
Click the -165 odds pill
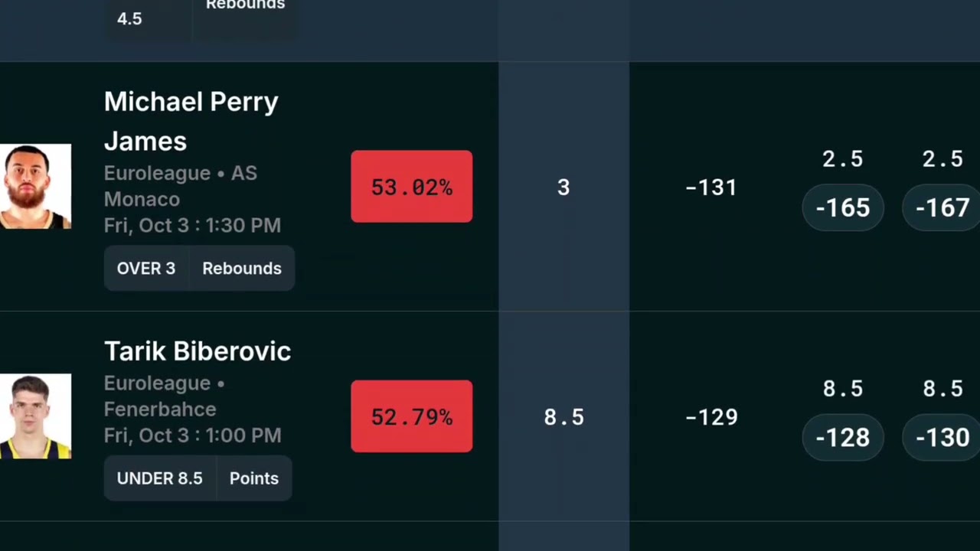pos(842,208)
